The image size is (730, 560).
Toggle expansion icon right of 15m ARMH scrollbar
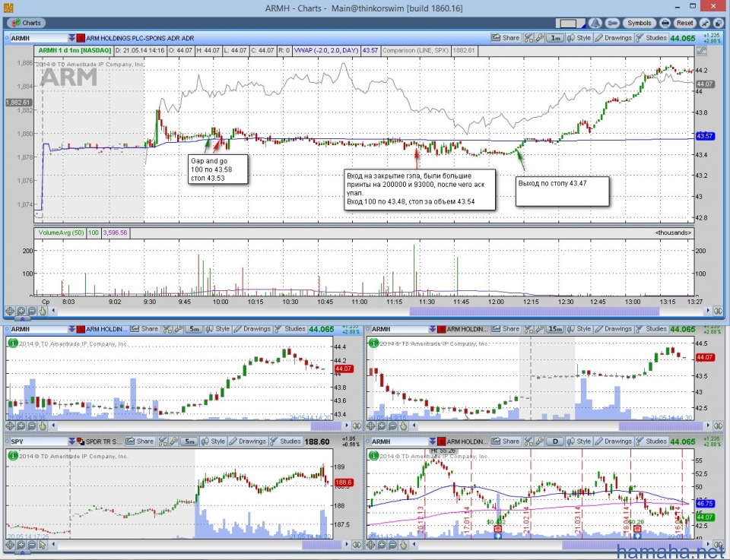(719, 426)
